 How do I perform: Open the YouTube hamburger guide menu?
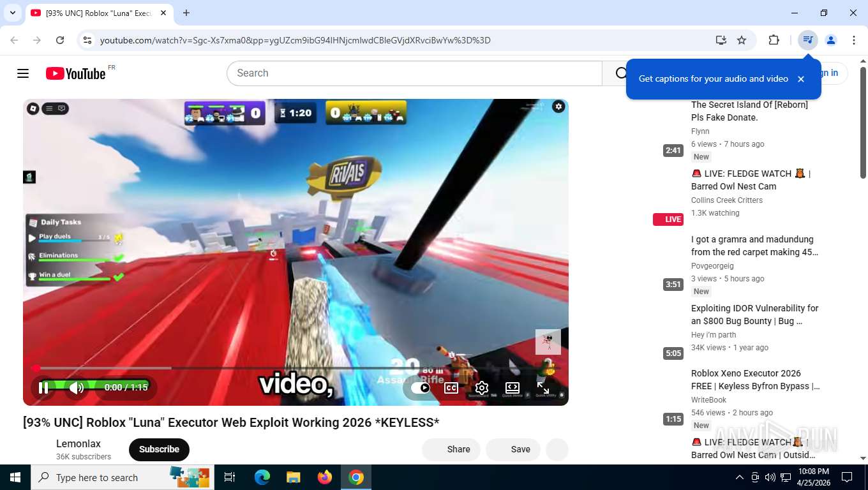pos(23,73)
